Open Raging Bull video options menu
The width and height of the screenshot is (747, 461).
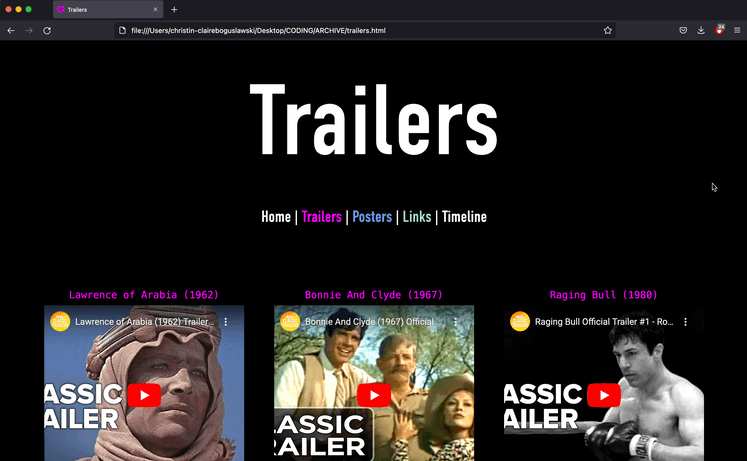(686, 322)
